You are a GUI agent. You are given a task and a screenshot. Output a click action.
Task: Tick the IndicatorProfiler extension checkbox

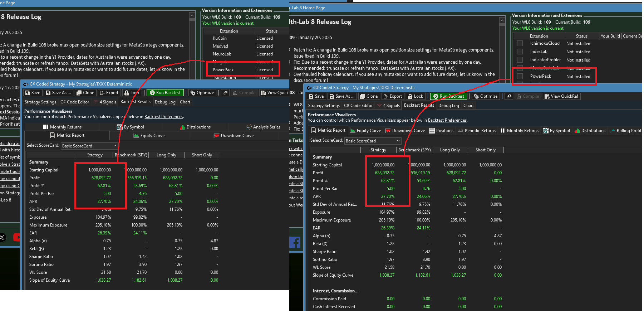point(520,60)
